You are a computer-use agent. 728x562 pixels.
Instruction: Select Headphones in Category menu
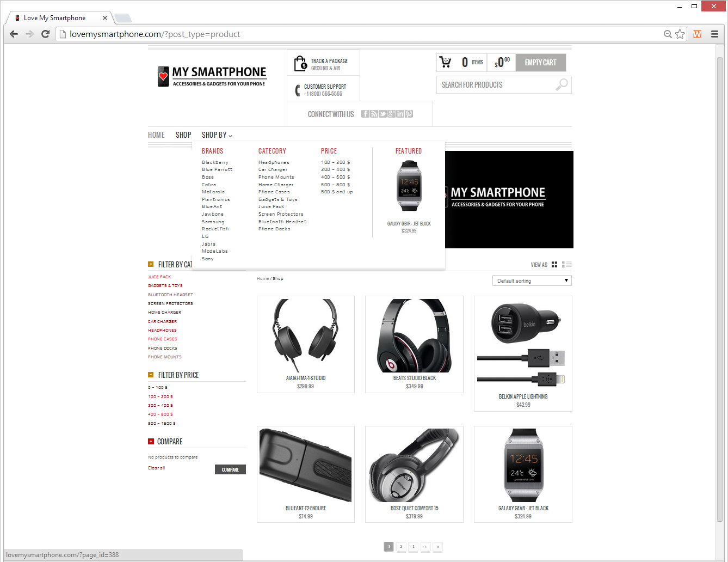point(274,162)
